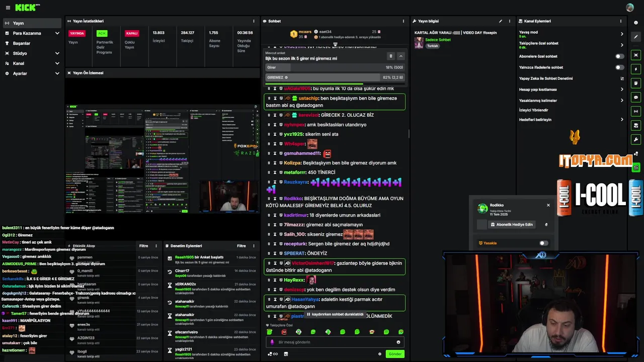This screenshot has height=362, width=644.
Task: Close the Rodikko user card
Action: tap(548, 205)
